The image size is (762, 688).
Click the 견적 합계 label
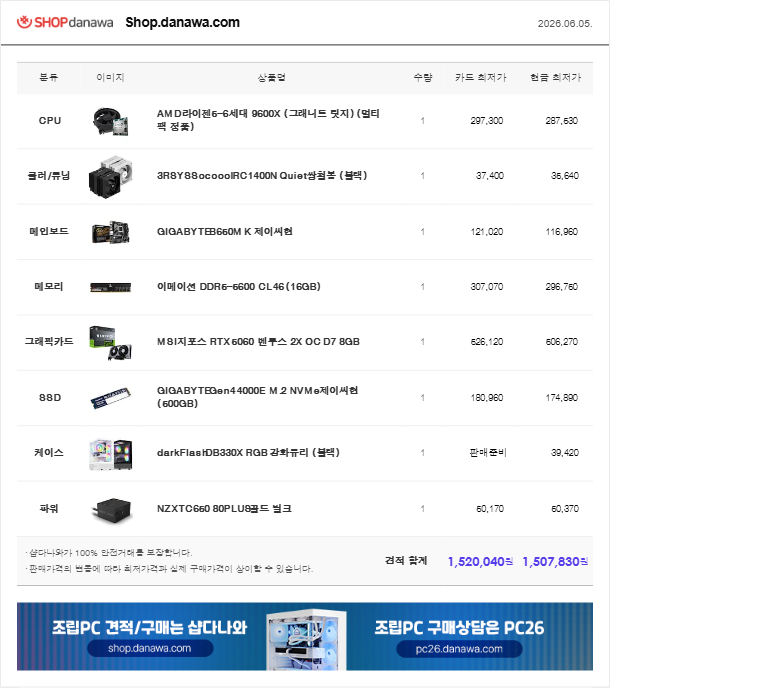tap(406, 560)
